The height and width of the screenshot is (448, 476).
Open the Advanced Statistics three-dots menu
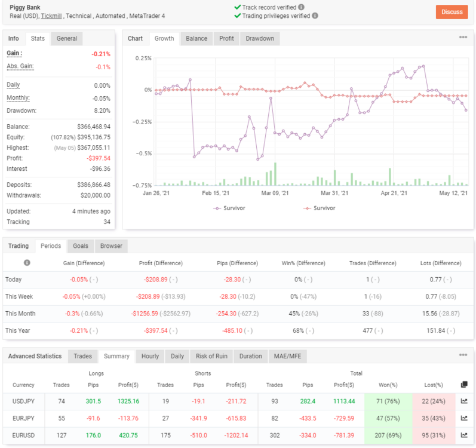click(463, 355)
